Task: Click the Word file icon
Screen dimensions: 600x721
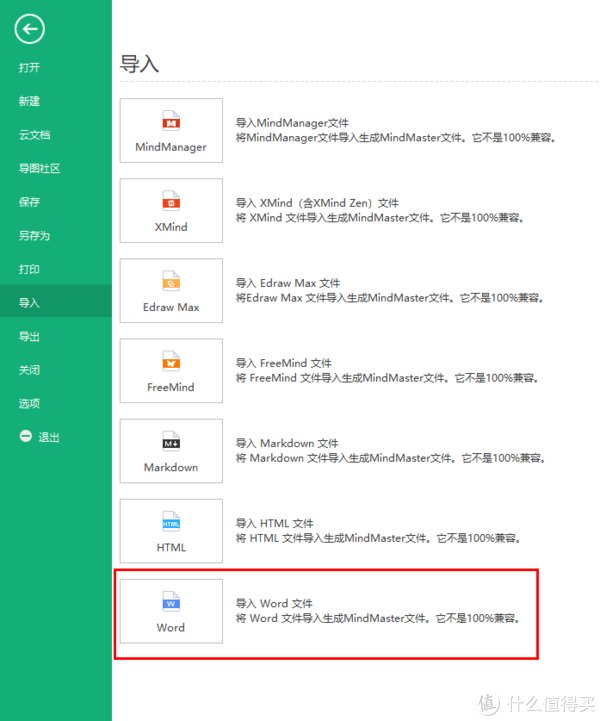Action: (x=171, y=601)
